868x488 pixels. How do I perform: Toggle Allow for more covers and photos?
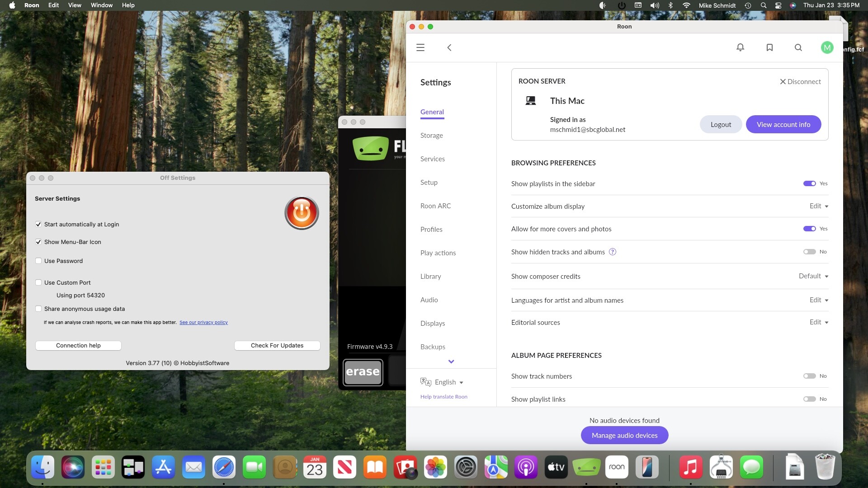click(x=809, y=229)
